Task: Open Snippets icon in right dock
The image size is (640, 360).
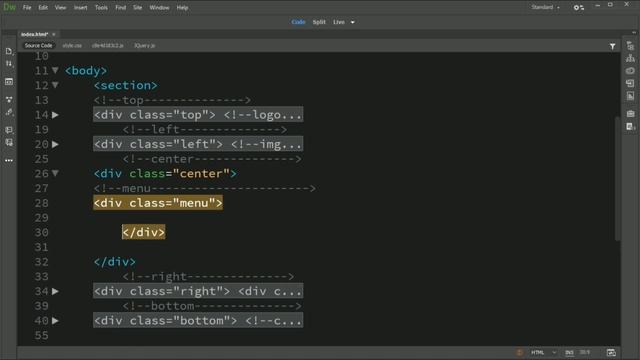Action: click(630, 127)
